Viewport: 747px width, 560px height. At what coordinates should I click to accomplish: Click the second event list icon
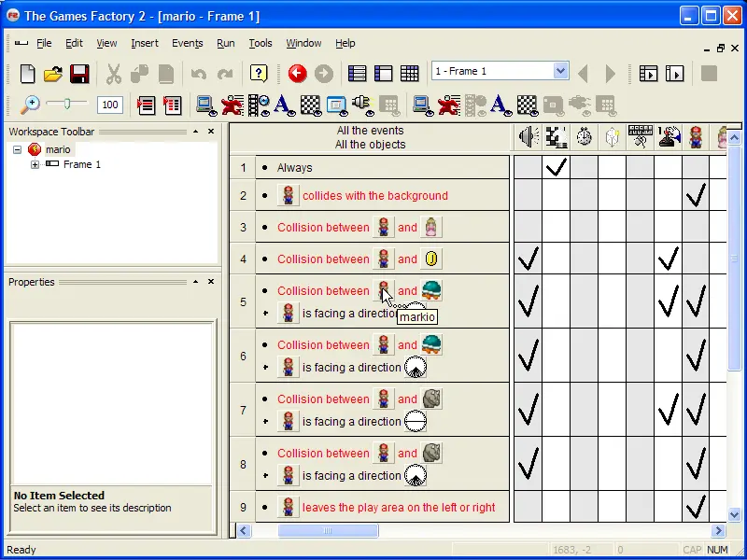coord(172,105)
